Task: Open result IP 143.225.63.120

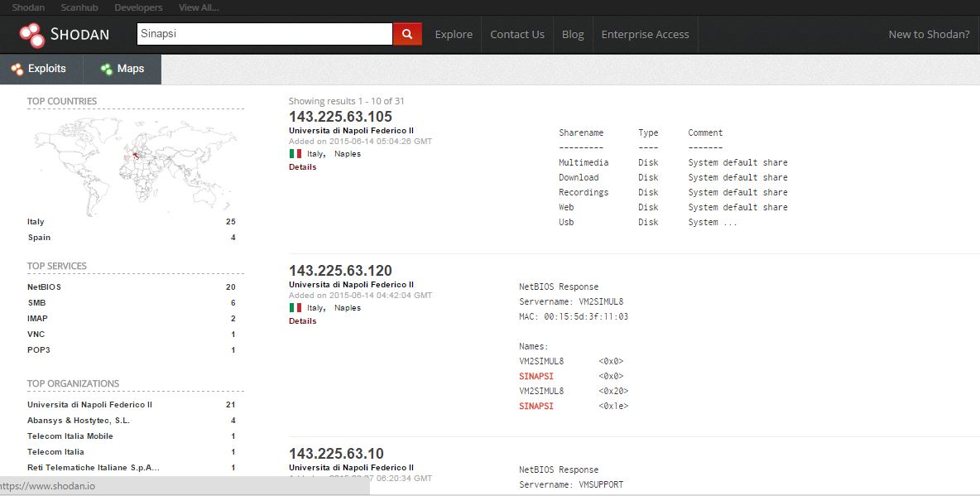Action: coord(341,271)
